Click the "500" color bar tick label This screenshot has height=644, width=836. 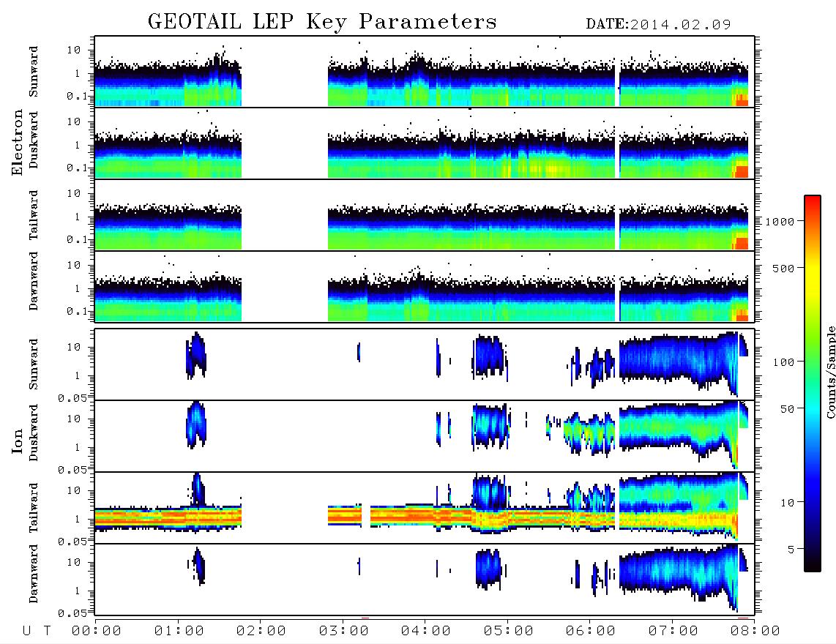[x=783, y=269]
